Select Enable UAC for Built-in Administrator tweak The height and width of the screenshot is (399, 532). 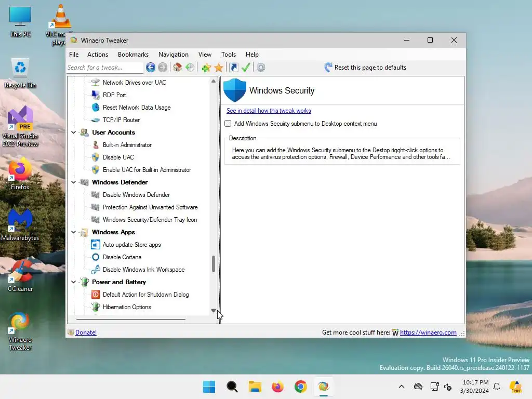click(x=147, y=170)
